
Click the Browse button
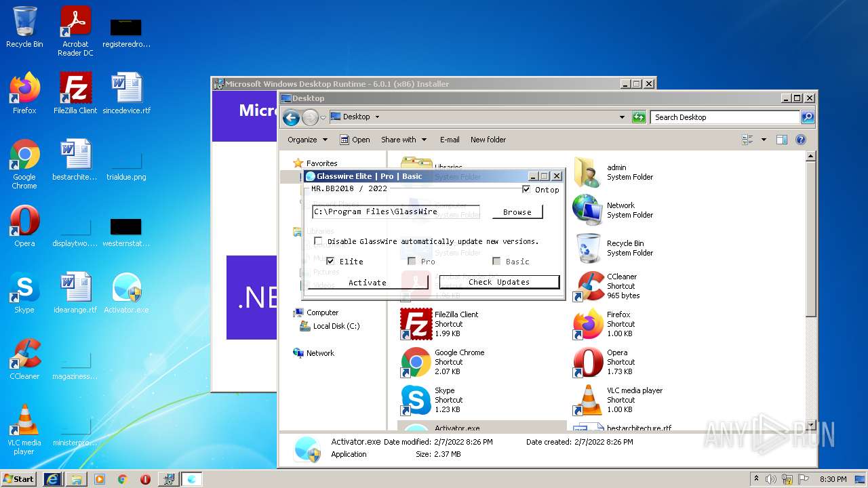click(x=517, y=212)
